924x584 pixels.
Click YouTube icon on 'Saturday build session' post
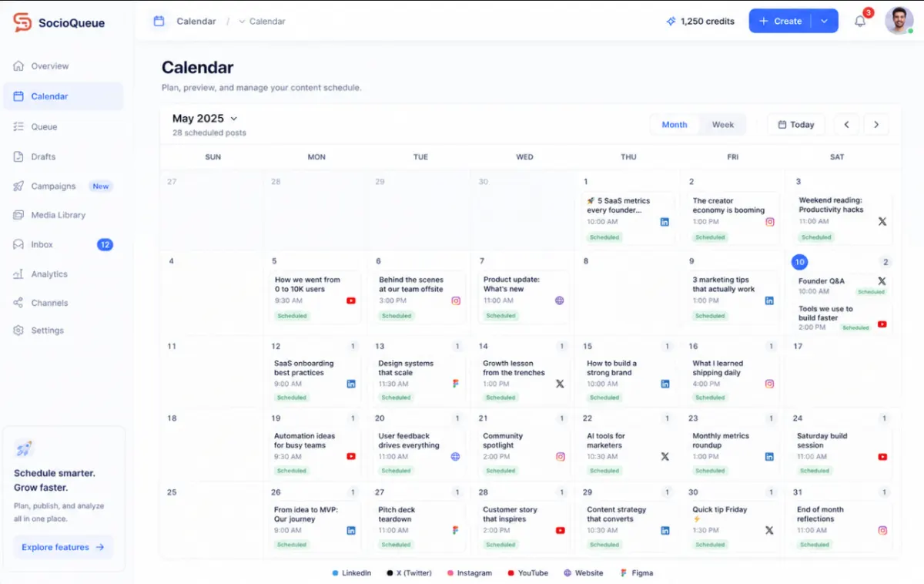tap(882, 456)
